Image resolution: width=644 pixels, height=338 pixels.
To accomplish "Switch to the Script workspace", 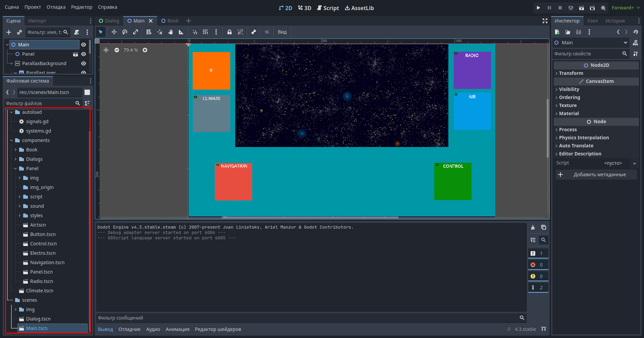I will (328, 8).
